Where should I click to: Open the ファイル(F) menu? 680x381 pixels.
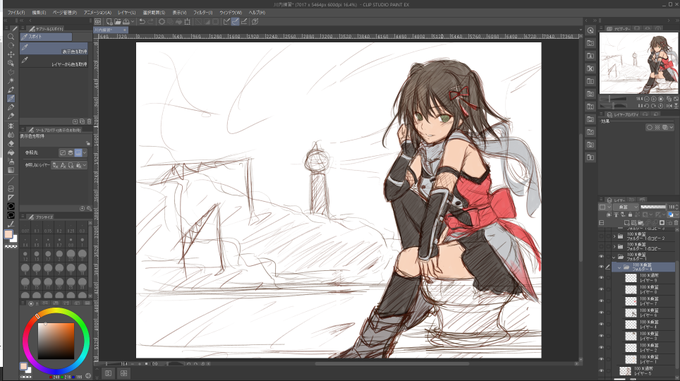[16, 13]
